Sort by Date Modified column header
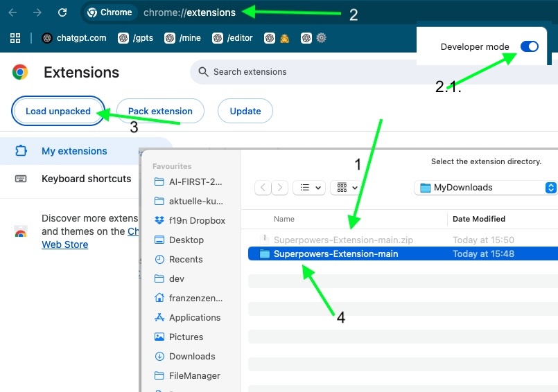This screenshot has width=558, height=392. [x=479, y=219]
